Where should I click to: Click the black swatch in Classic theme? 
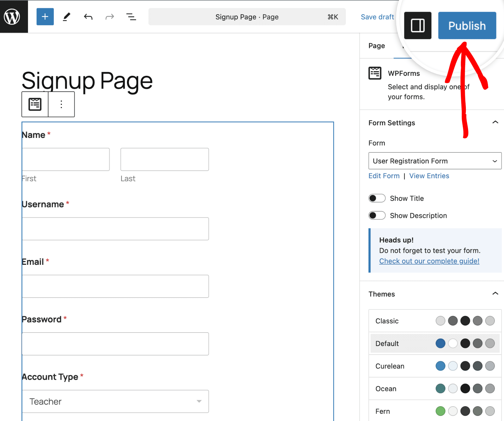pos(465,321)
